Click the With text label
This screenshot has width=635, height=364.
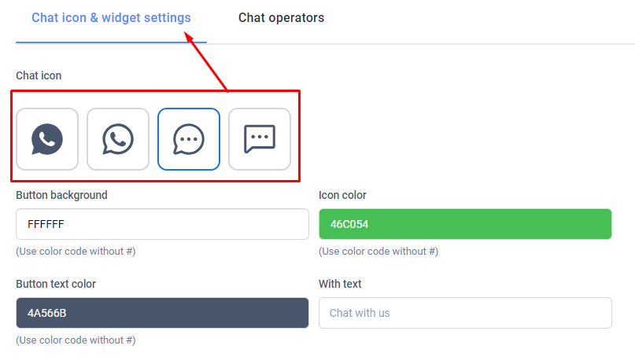[340, 284]
